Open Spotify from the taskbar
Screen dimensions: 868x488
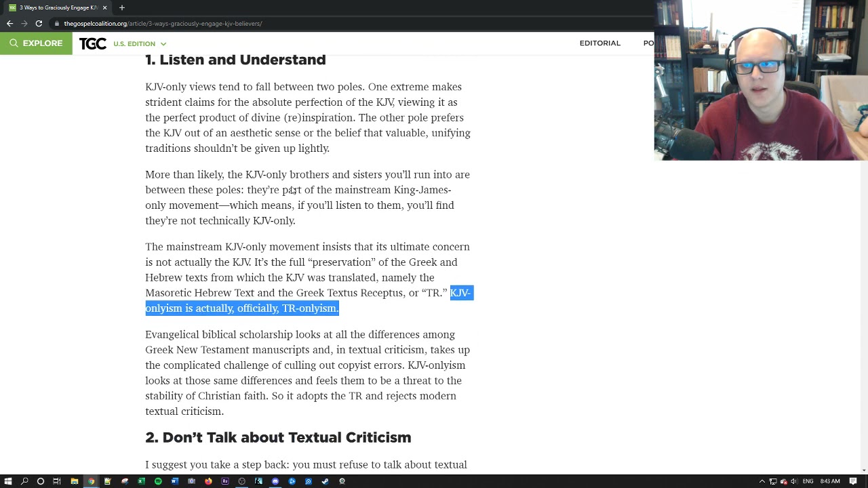pos(158,481)
